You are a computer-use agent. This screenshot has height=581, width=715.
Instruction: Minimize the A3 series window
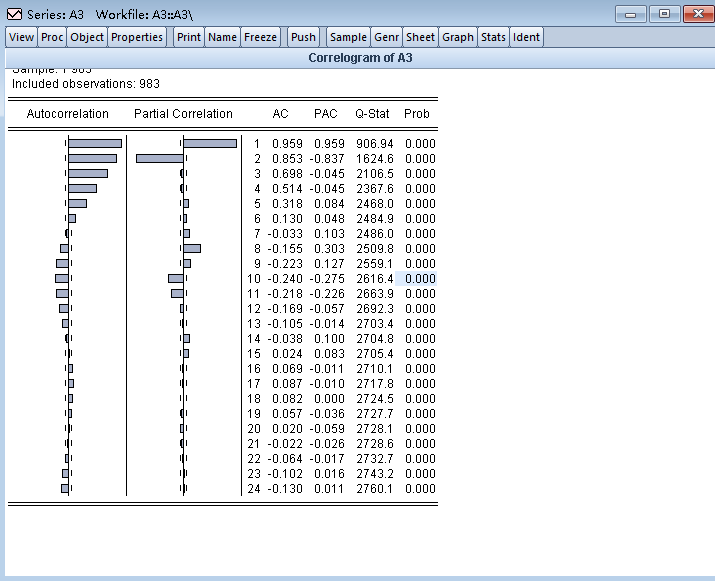tap(629, 14)
